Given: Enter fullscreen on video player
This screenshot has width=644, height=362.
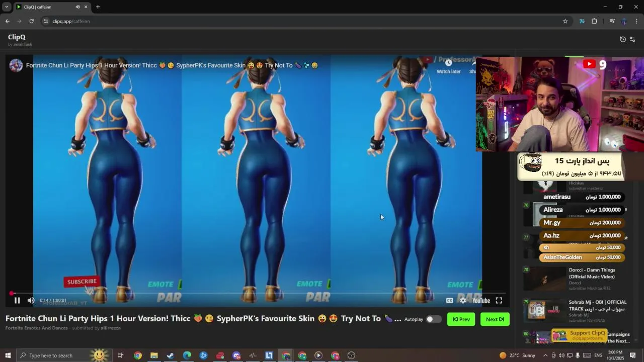Looking at the screenshot, I should click(499, 301).
